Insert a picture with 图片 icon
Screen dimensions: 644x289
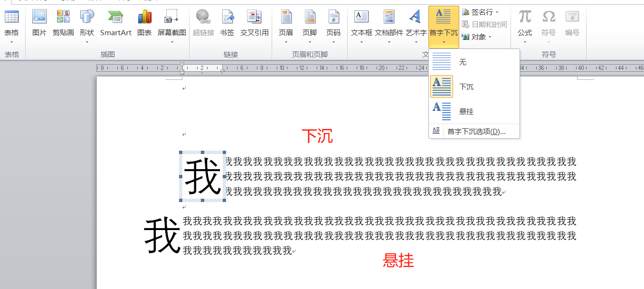[x=39, y=17]
